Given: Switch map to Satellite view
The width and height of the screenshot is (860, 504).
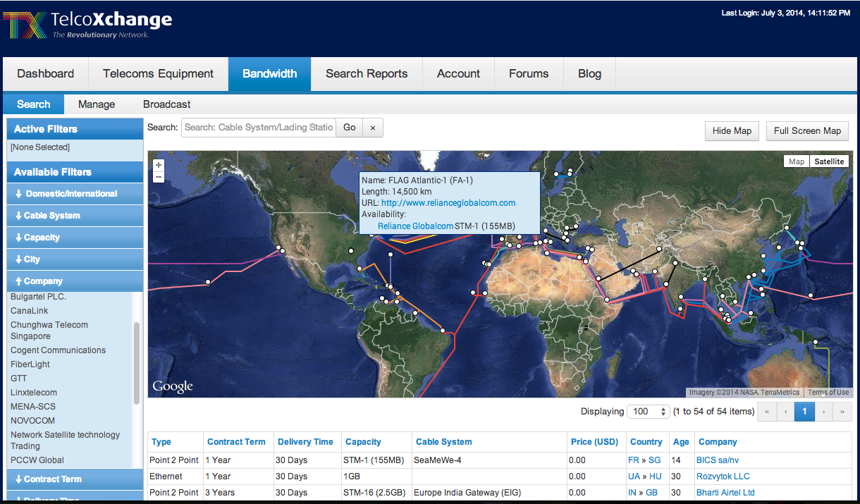Looking at the screenshot, I should pyautogui.click(x=829, y=161).
